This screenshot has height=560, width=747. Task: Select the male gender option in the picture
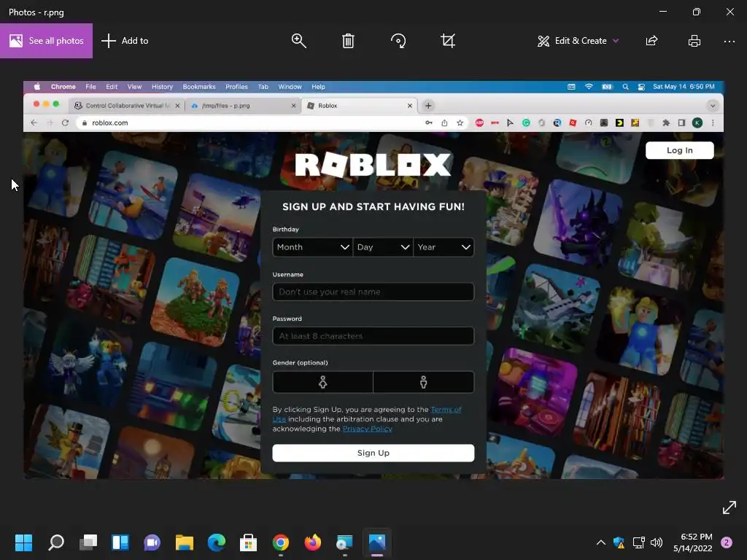pos(424,382)
